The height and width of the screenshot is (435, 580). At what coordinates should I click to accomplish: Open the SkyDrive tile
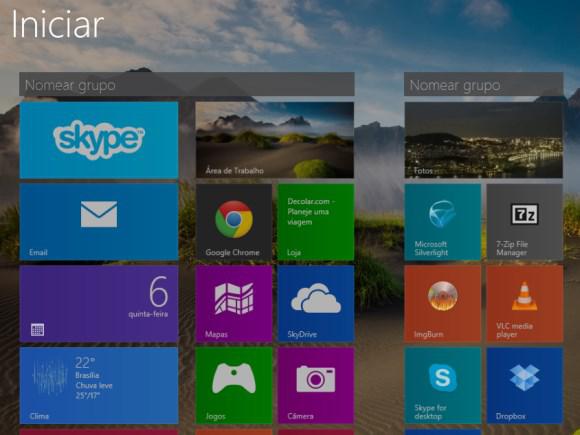tap(316, 304)
